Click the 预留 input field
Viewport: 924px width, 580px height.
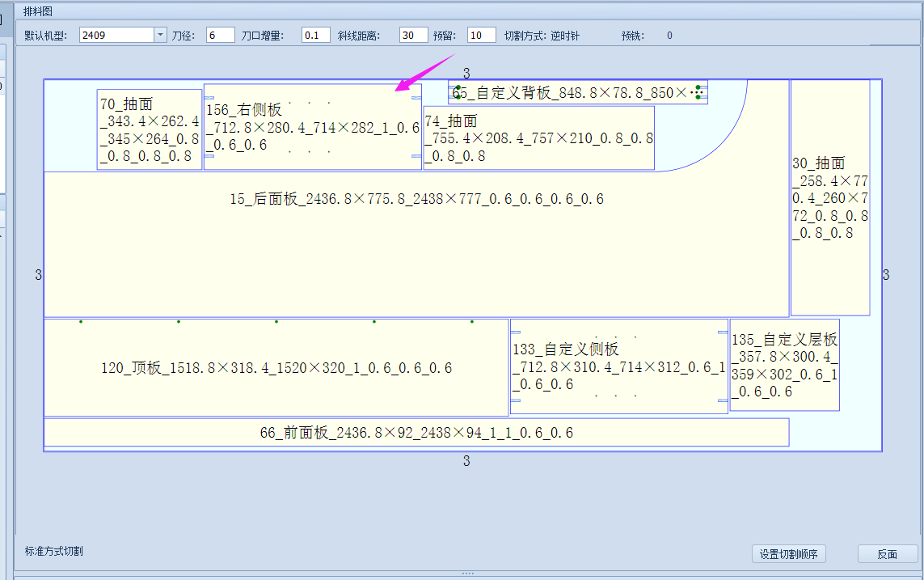[x=482, y=36]
